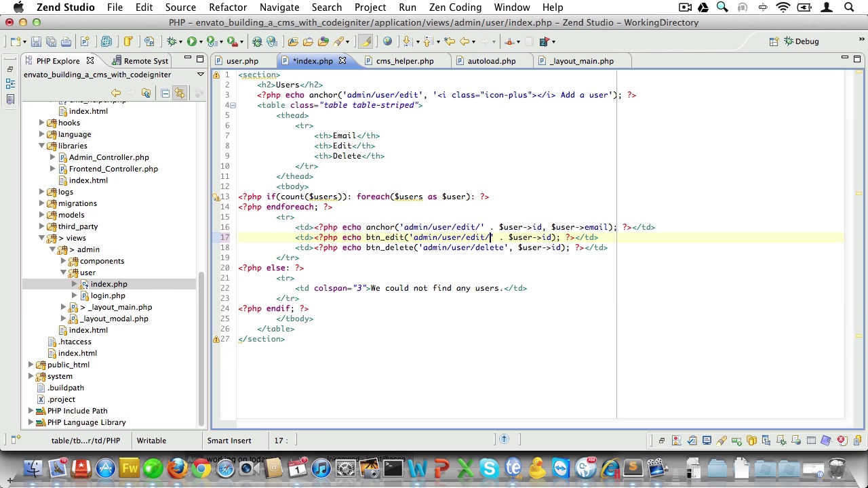Image resolution: width=868 pixels, height=488 pixels.
Task: Toggle code folding on the table line
Action: 233,105
